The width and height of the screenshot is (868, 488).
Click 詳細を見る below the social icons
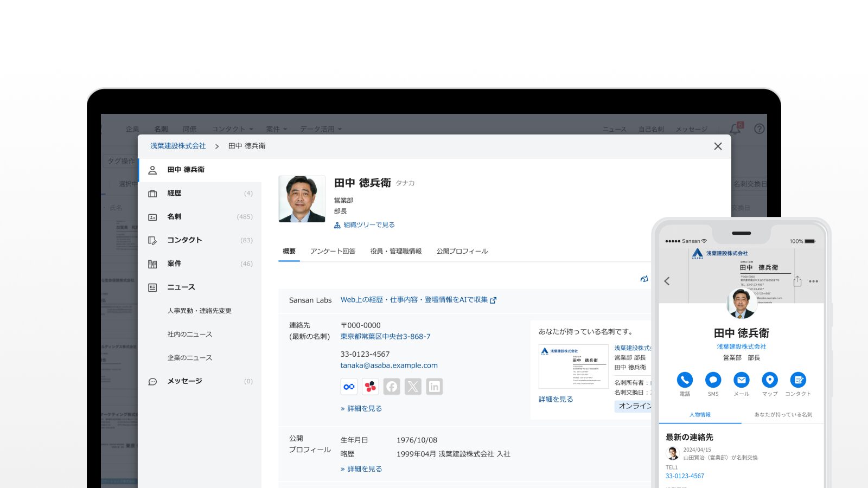coord(361,409)
